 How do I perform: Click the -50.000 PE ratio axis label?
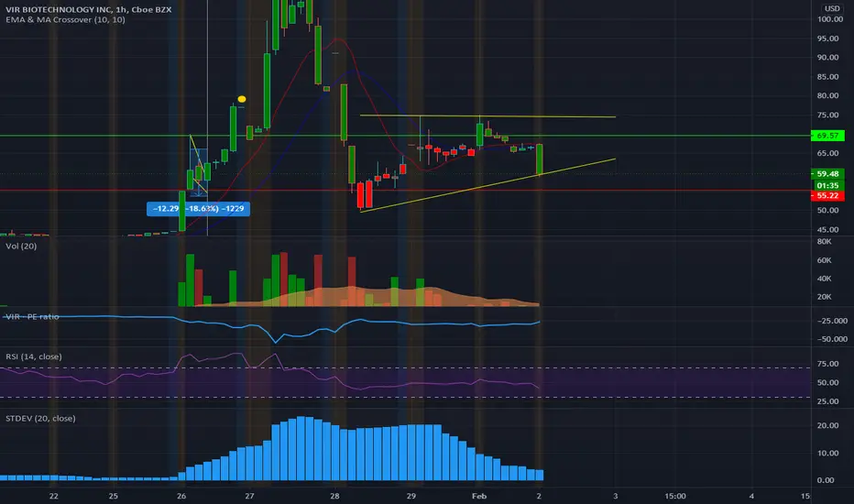click(x=832, y=339)
